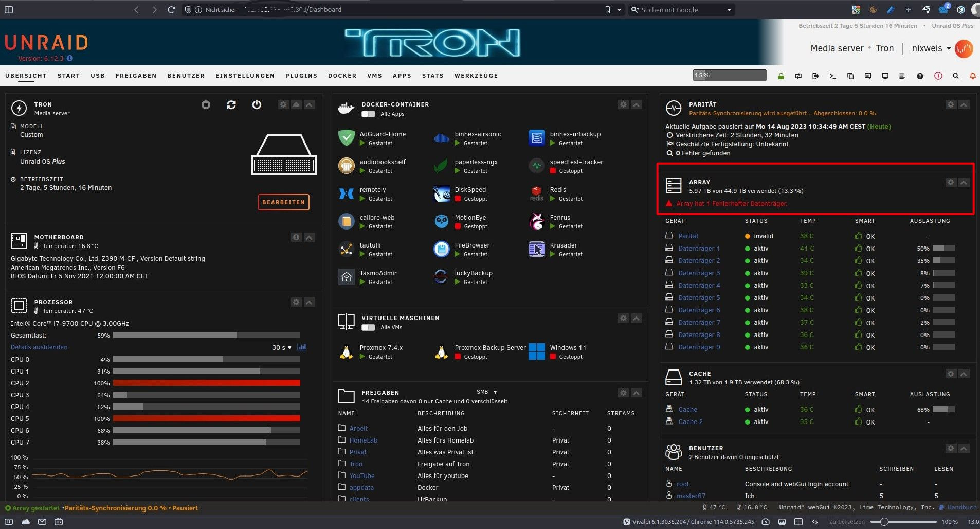The height and width of the screenshot is (529, 980).
Task: Click the stop array icon in TRON panel
Action: [206, 105]
